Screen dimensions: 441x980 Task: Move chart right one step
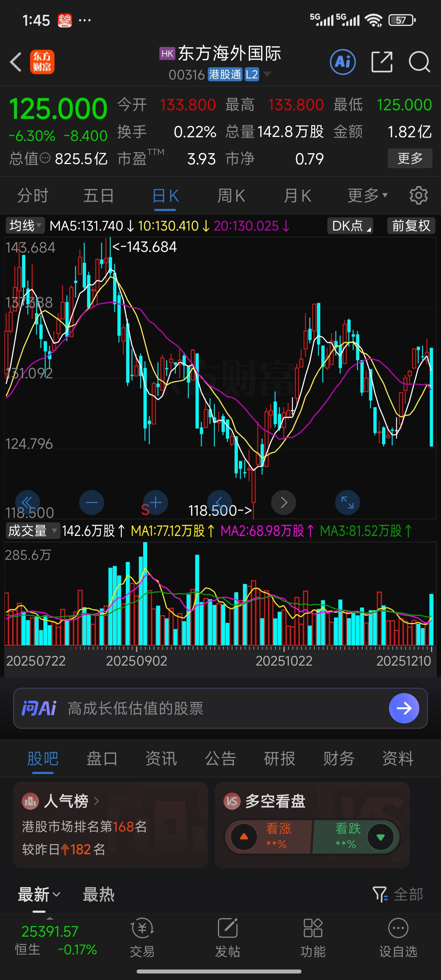[x=283, y=503]
